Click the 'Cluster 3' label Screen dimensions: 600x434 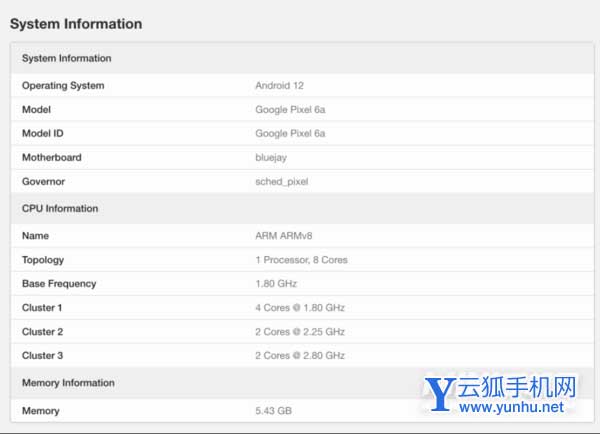coord(42,356)
